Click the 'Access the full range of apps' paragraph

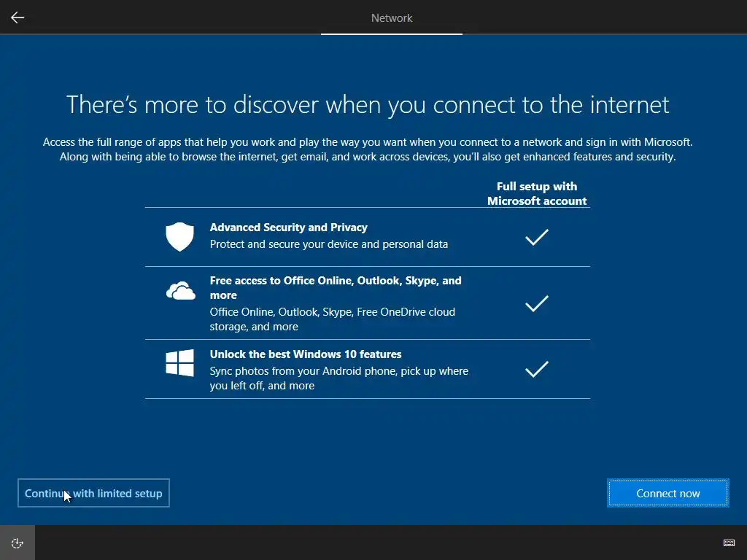(x=368, y=149)
